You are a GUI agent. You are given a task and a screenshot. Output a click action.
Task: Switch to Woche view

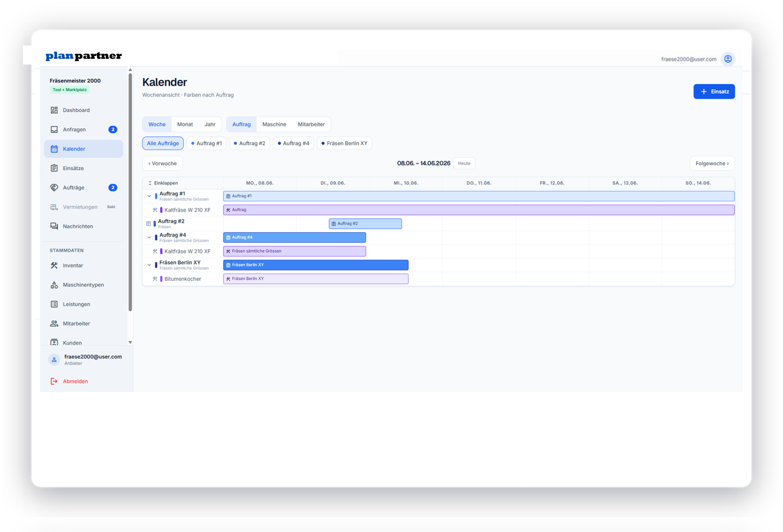click(x=157, y=124)
